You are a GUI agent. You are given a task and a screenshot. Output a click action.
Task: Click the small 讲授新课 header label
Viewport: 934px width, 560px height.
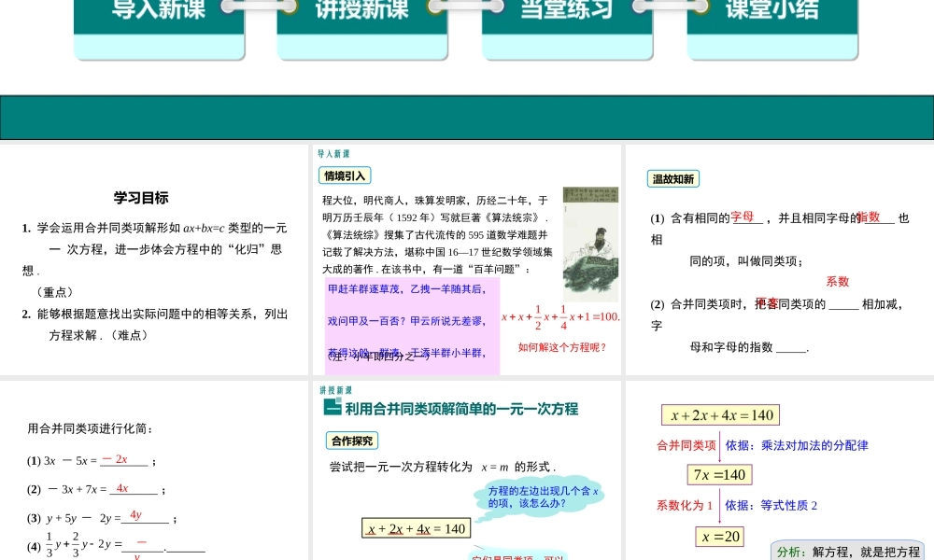coord(336,390)
